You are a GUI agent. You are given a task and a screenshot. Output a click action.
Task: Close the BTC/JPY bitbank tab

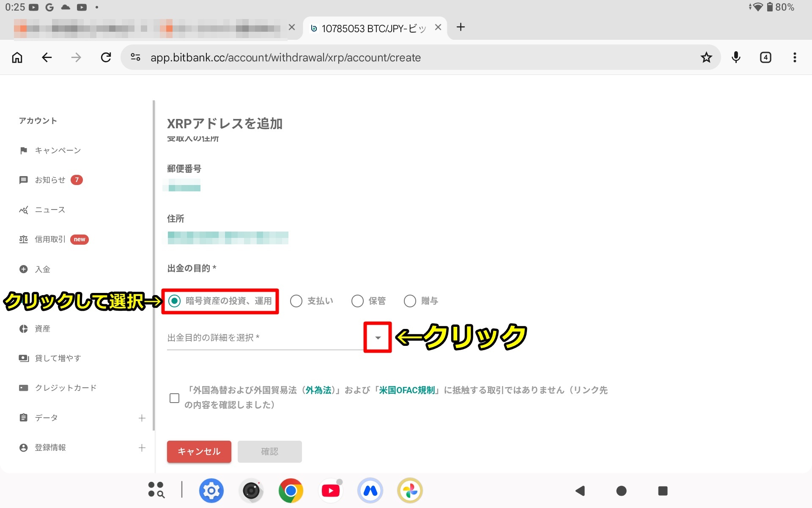pos(438,27)
